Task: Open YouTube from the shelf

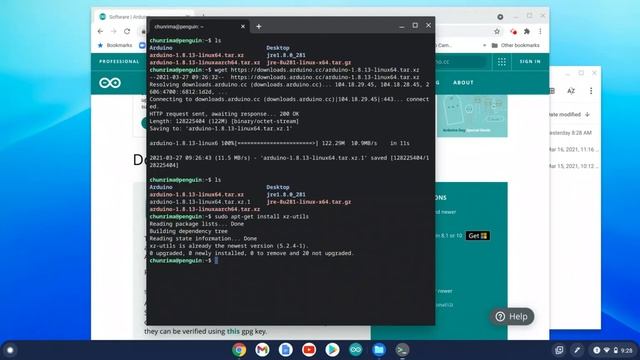Action: (x=309, y=350)
